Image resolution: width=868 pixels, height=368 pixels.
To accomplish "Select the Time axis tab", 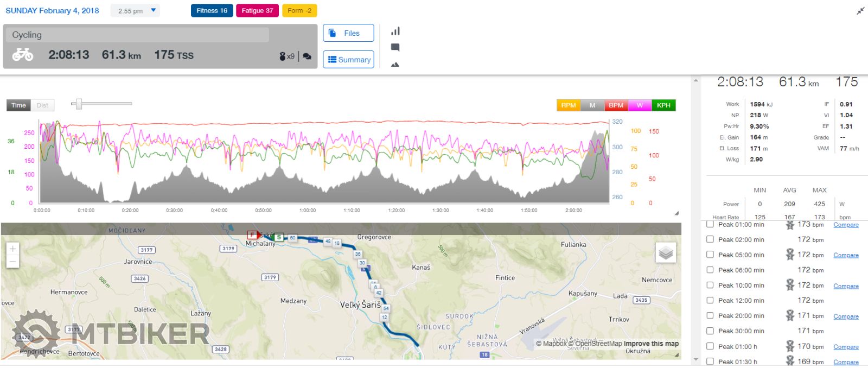I will click(x=18, y=105).
